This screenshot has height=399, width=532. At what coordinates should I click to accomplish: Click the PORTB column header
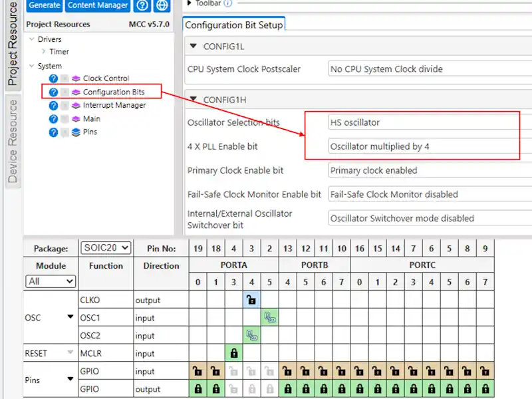coord(315,265)
